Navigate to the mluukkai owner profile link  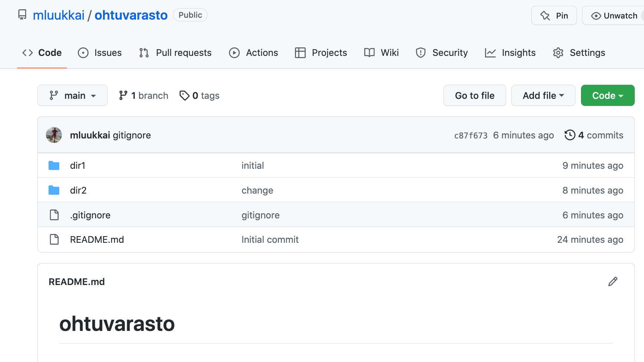point(59,15)
